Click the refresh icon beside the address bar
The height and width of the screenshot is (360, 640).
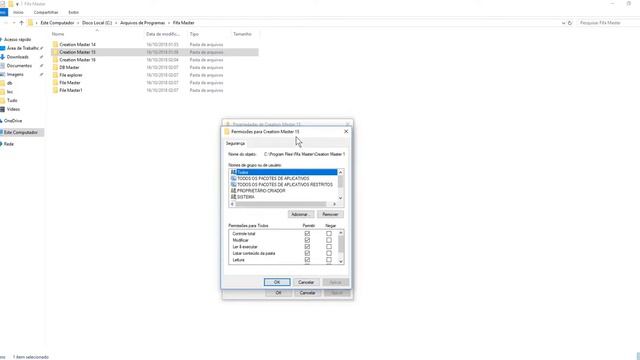coord(570,23)
